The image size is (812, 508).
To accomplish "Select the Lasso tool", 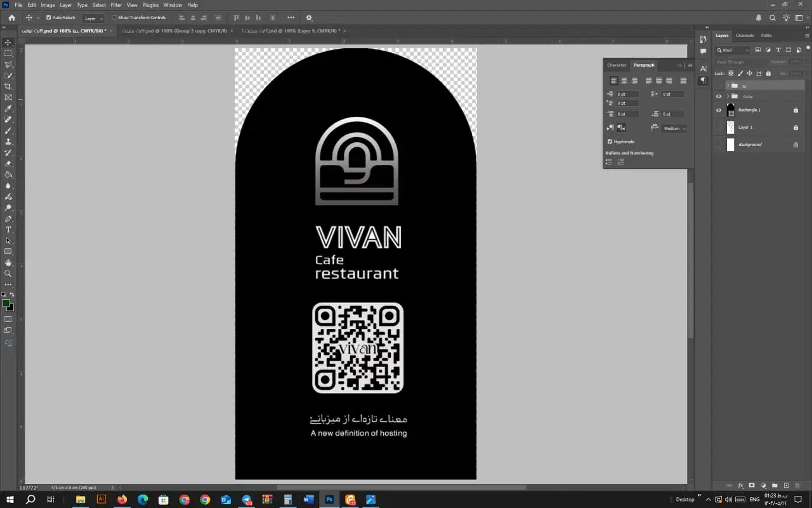I will tap(8, 64).
